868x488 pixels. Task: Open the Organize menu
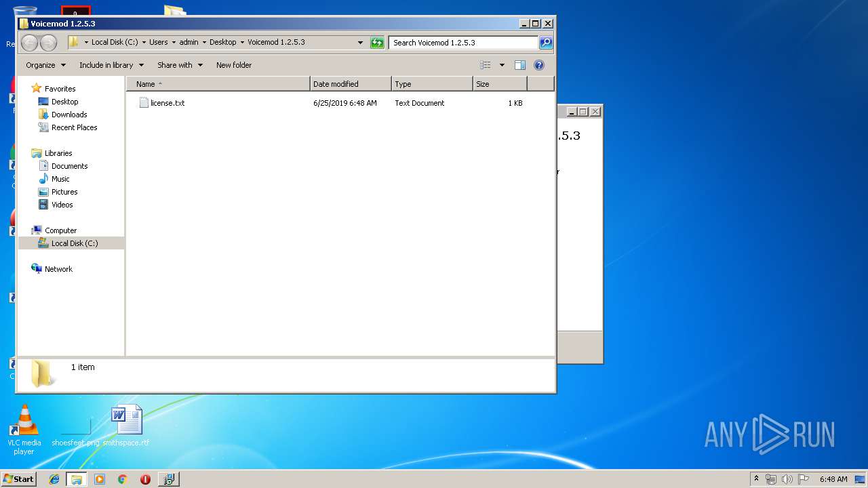click(45, 65)
